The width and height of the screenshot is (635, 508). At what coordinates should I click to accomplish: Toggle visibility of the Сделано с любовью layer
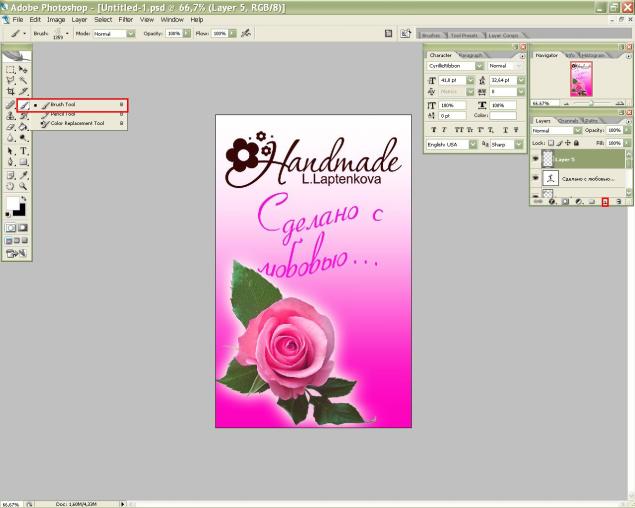click(535, 178)
